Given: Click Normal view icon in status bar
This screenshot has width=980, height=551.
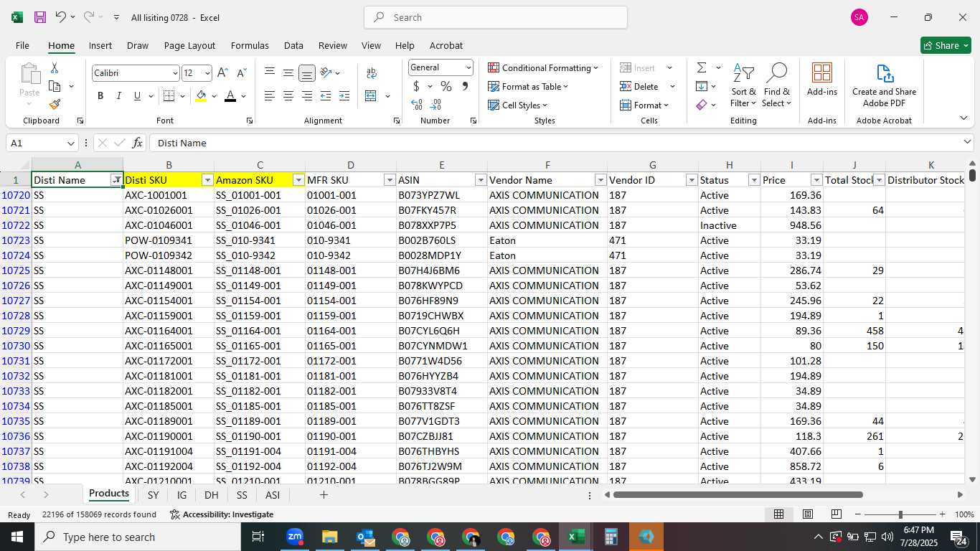Looking at the screenshot, I should point(778,514).
